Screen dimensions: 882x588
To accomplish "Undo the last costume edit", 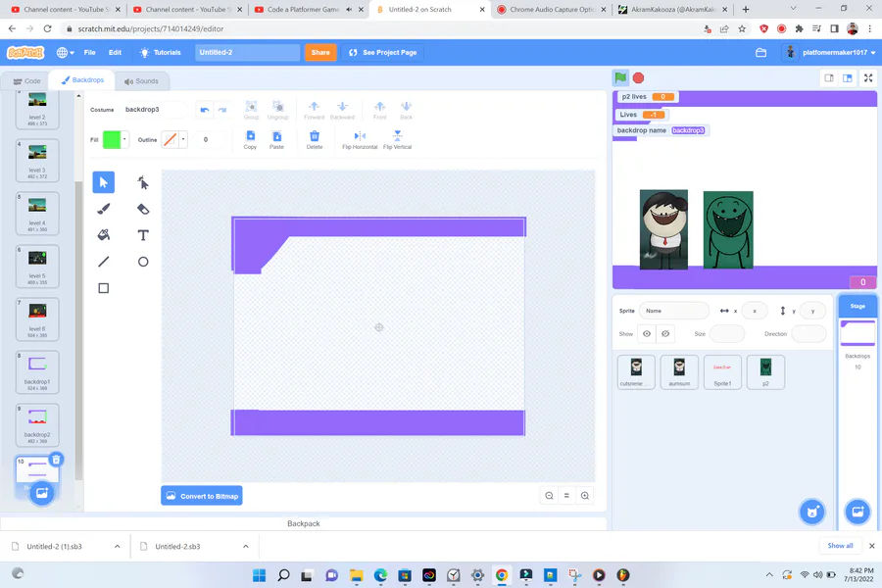I will (205, 110).
